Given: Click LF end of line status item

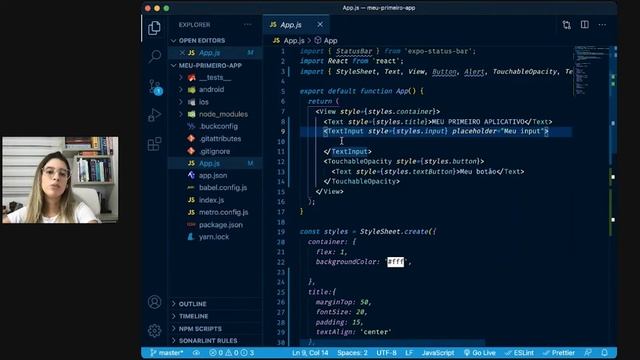Looking at the screenshot, I should click(x=409, y=353).
